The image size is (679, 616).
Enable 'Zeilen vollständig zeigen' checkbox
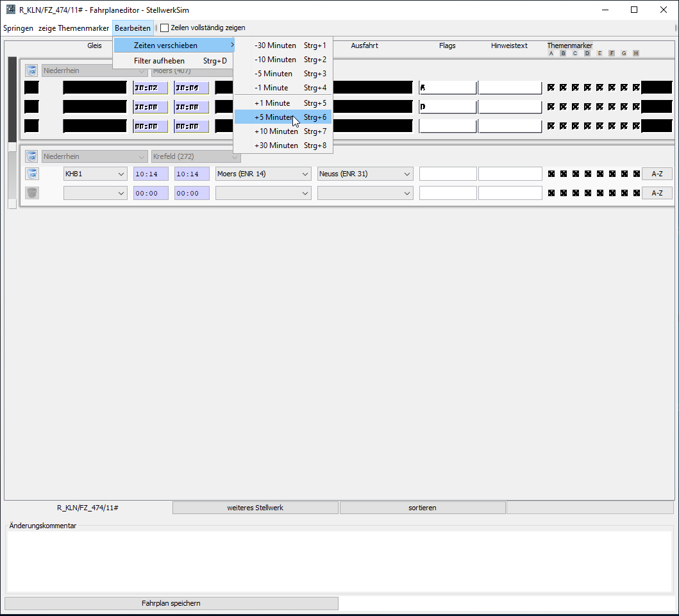165,28
